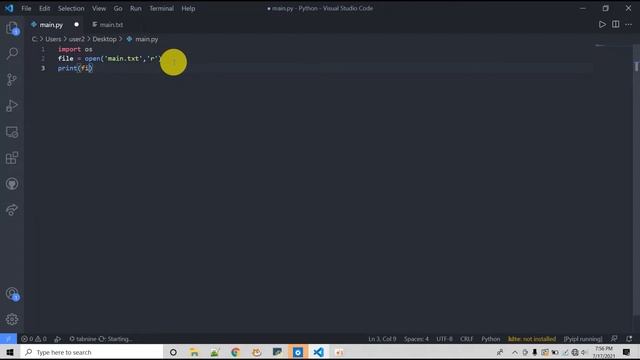This screenshot has width=640, height=360.
Task: Open the Accounts menu icon
Action: (x=12, y=294)
